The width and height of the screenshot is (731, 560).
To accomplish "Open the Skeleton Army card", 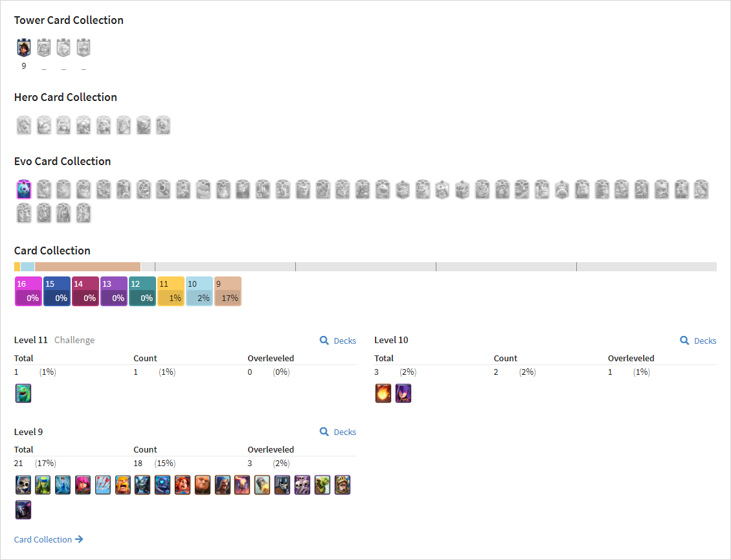I will point(302,485).
